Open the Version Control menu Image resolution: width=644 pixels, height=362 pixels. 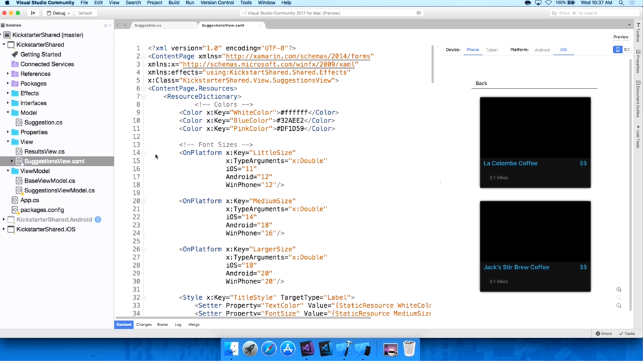(217, 3)
